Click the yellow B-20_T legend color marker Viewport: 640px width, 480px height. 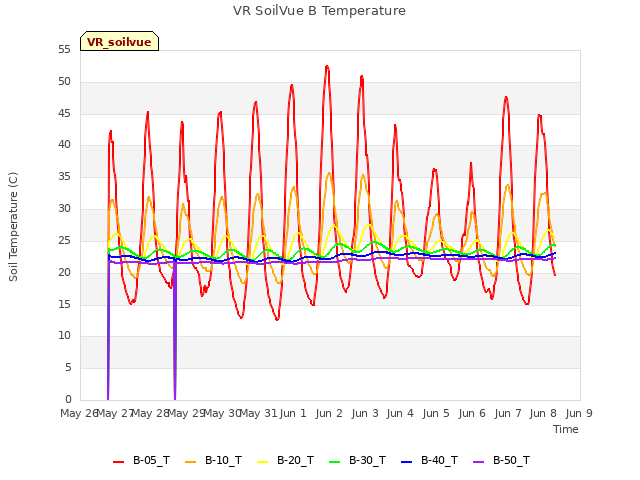[262, 462]
